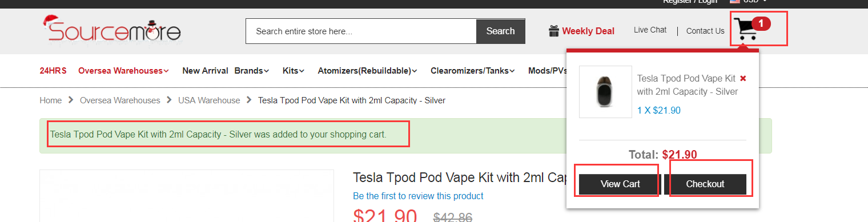
Task: Open the New Arrival menu item
Action: point(205,71)
